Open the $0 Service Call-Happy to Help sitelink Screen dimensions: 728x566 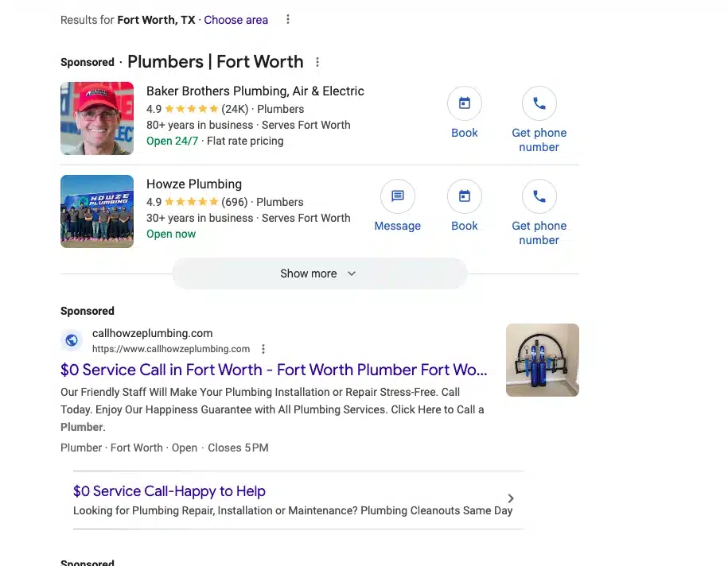pos(169,490)
